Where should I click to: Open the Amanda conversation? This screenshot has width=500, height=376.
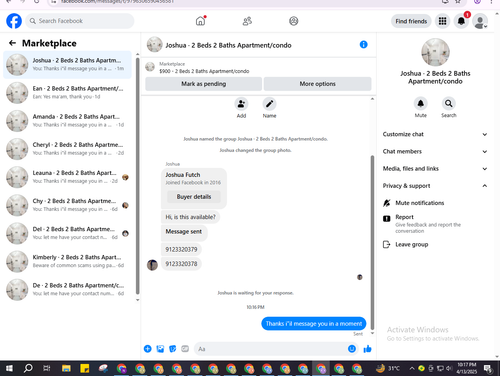click(x=67, y=121)
